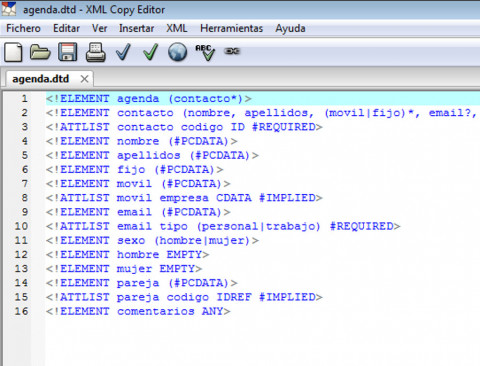Click "empresa CDATA #IMPLIED" on line 8
This screenshot has height=366, width=480.
[x=237, y=198]
